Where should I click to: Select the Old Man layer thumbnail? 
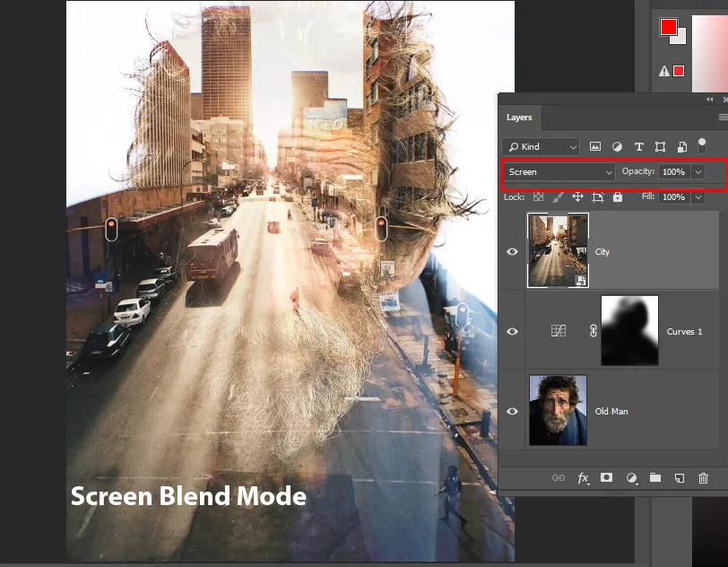558,410
